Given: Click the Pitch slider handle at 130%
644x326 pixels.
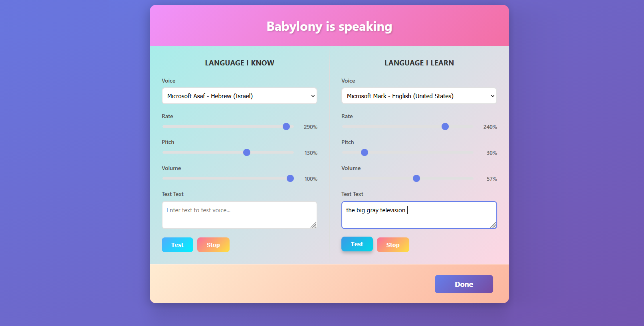Looking at the screenshot, I should pos(247,152).
